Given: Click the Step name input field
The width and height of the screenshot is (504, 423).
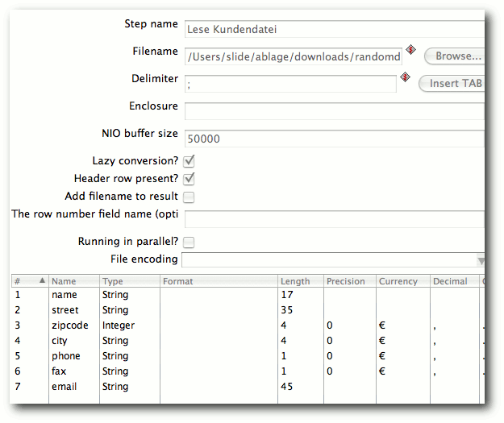Looking at the screenshot, I should click(x=335, y=29).
